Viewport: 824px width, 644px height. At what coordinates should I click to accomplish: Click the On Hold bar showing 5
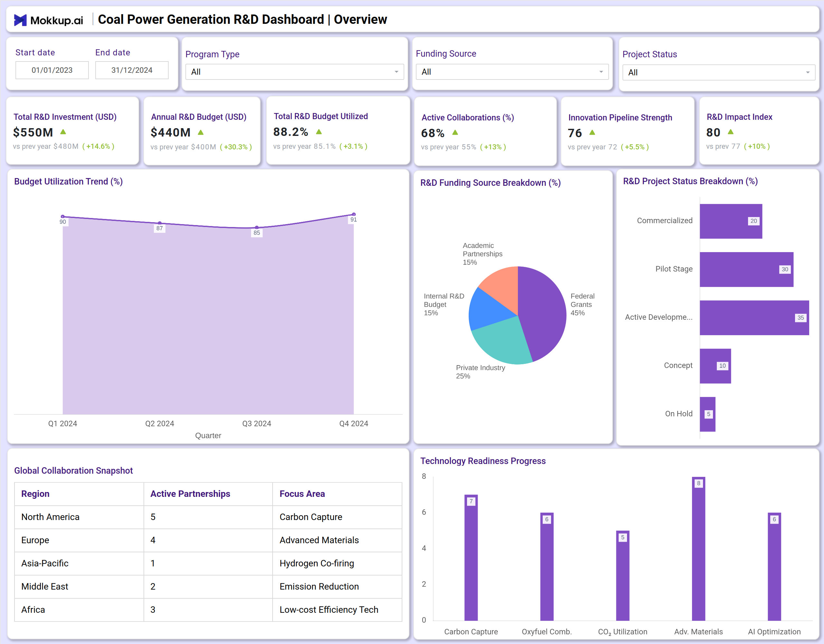coord(707,414)
